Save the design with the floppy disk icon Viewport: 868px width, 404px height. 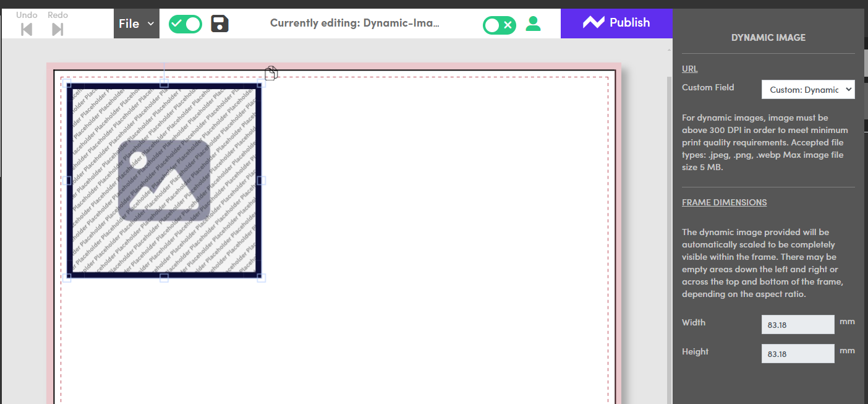tap(219, 24)
